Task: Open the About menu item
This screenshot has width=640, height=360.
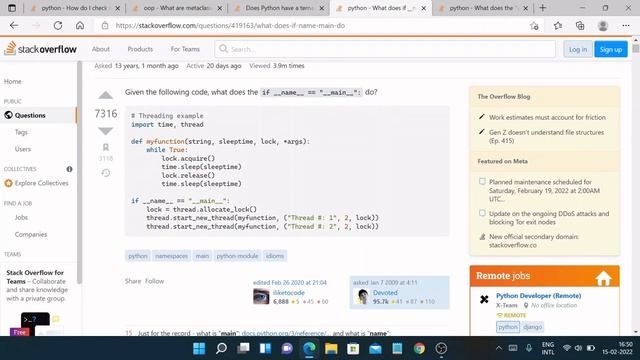Action: click(x=101, y=49)
